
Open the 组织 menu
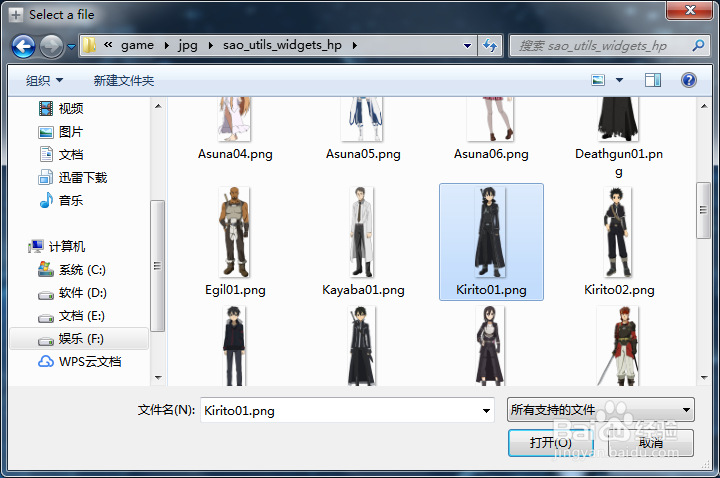[44, 81]
